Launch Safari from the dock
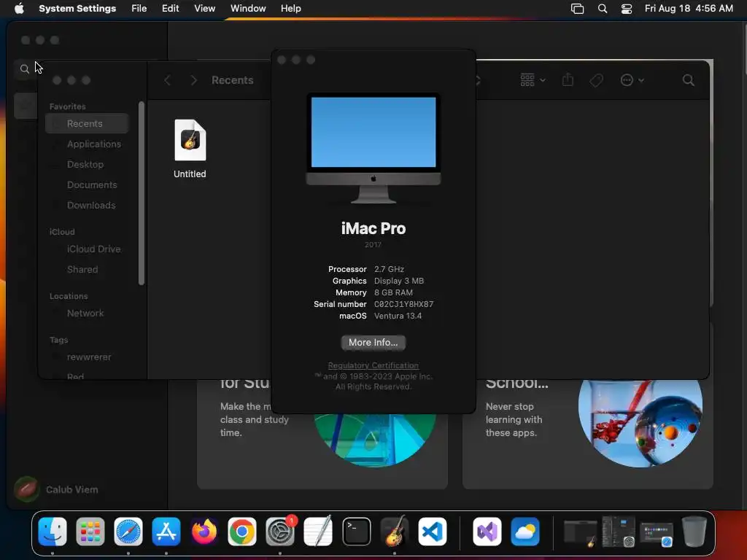Screen dimensions: 747x560 pos(128,532)
